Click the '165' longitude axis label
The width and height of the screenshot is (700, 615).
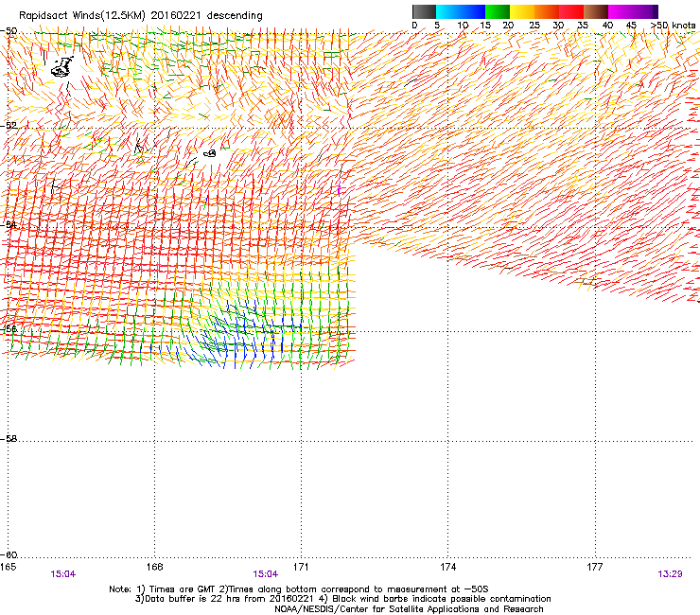(8, 567)
